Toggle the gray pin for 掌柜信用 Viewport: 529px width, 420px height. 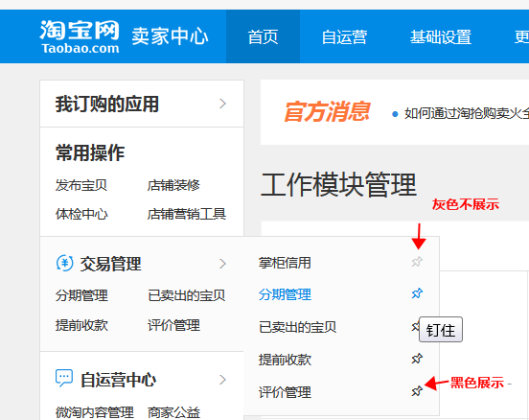[x=417, y=262]
